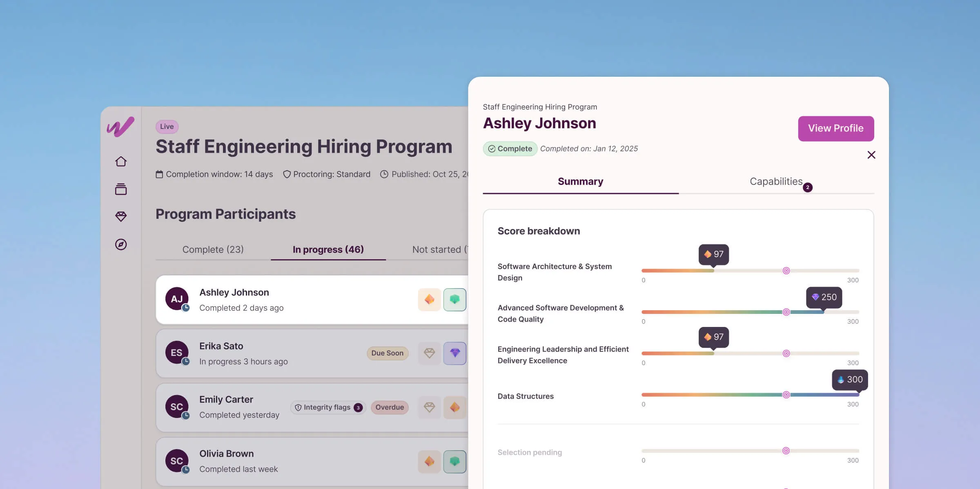Click the 250 score tooltip
The height and width of the screenshot is (489, 980).
[824, 297]
